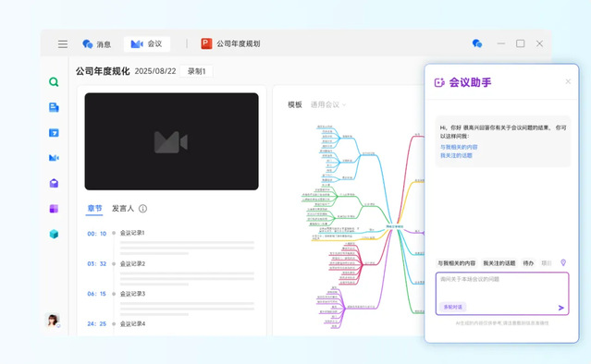The height and width of the screenshot is (364, 591).
Task: Click the green search icon in sidebar
Action: pos(54,82)
